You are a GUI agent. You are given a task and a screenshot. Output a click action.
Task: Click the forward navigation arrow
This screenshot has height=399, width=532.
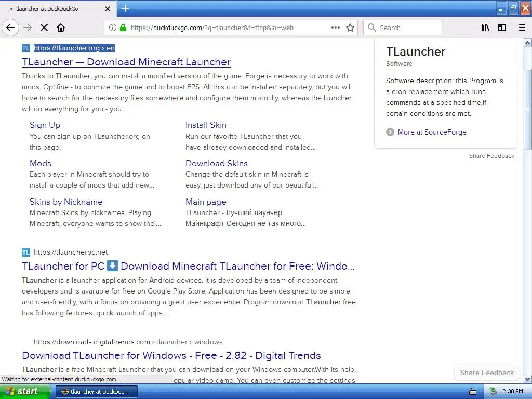28,28
